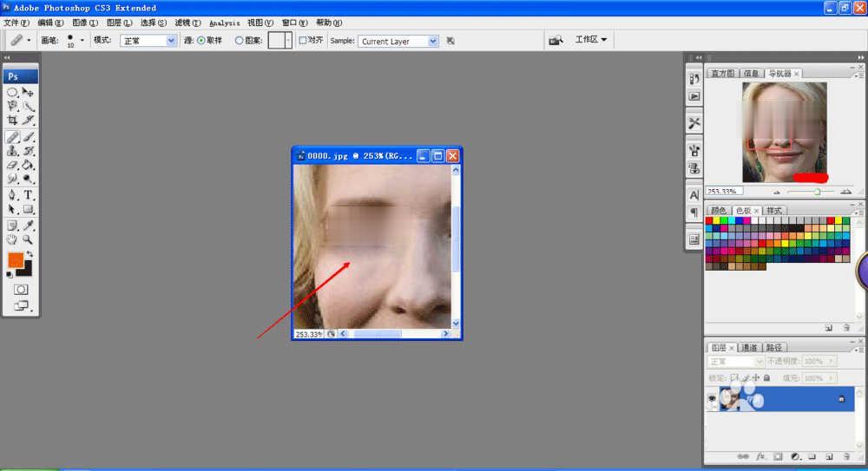The width and height of the screenshot is (868, 471).
Task: Click the zoom in button in navigator
Action: (x=845, y=192)
